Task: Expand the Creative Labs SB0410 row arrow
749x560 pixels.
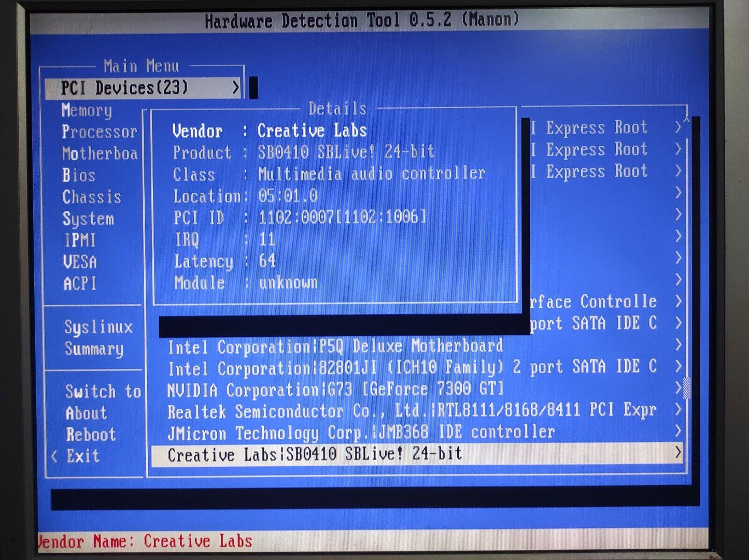Action: coord(677,453)
